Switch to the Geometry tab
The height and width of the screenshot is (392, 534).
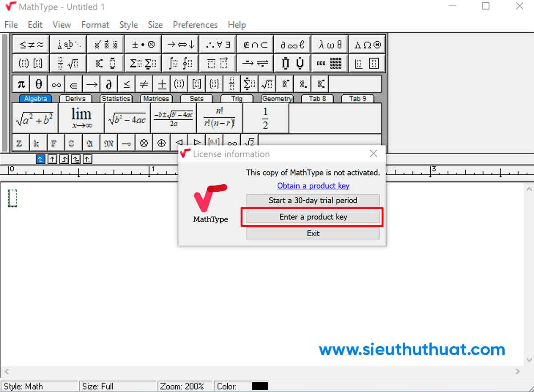click(277, 99)
